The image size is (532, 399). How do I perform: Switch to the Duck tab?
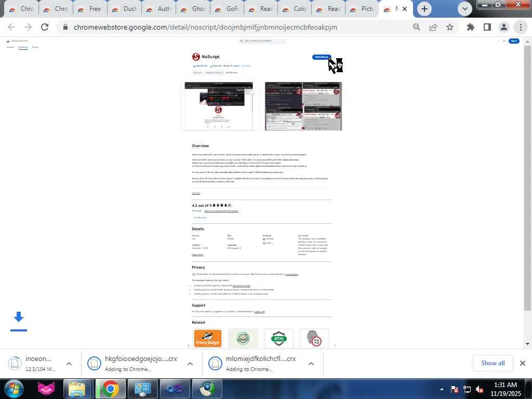(125, 9)
